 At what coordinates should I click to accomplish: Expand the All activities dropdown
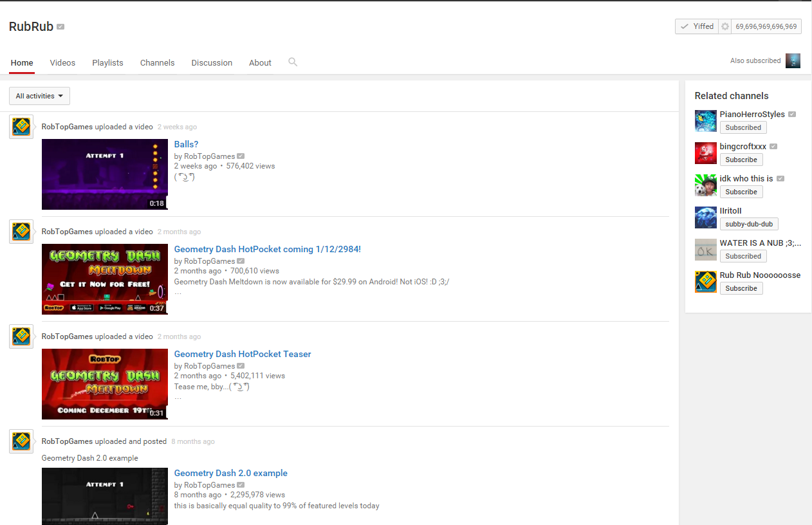click(39, 96)
